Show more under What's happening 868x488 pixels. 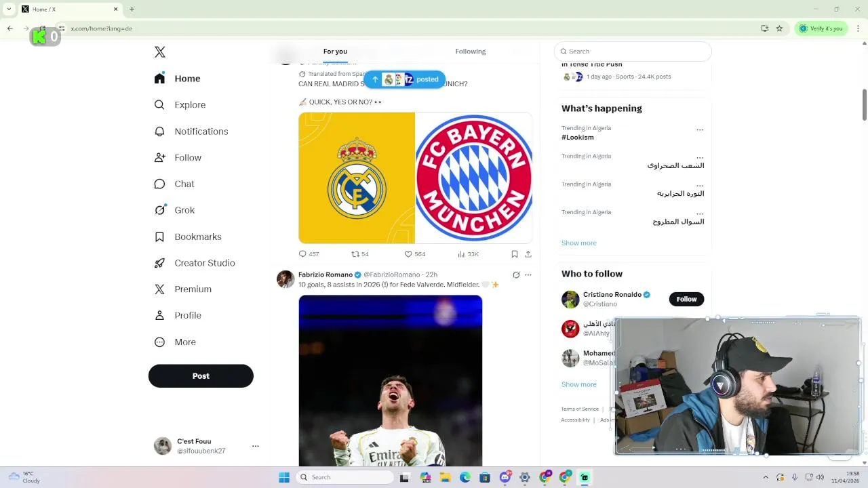pos(579,243)
